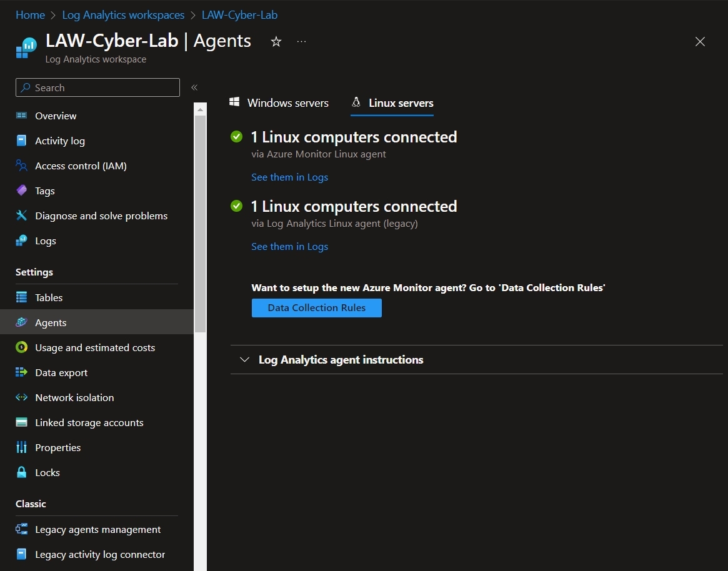
Task: Click the Log Analytics workspace logo icon
Action: coord(26,48)
